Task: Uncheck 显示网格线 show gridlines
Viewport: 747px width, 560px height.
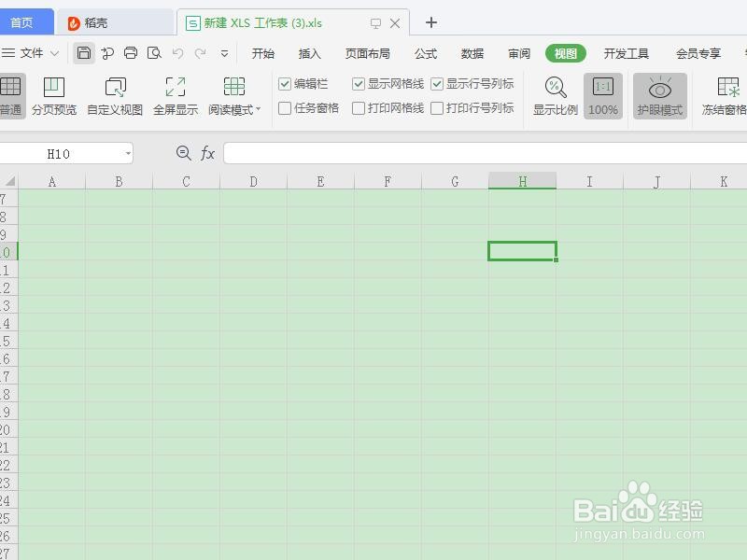Action: [x=358, y=83]
